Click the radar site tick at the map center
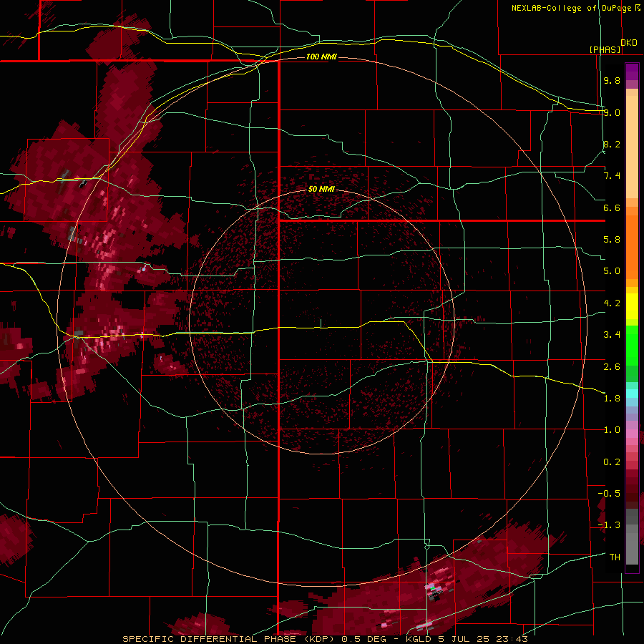Image resolution: width=644 pixels, height=644 pixels. [x=321, y=323]
